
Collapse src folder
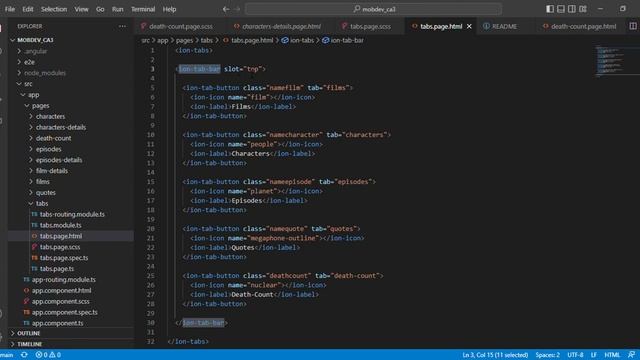pos(28,84)
